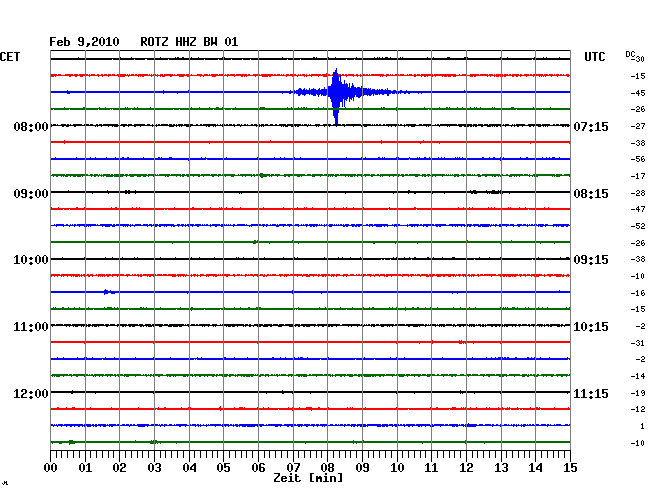The height and width of the screenshot is (494, 650).
Task: Click the station title 'ROTZ HHZ BW 01'
Action: [189, 42]
